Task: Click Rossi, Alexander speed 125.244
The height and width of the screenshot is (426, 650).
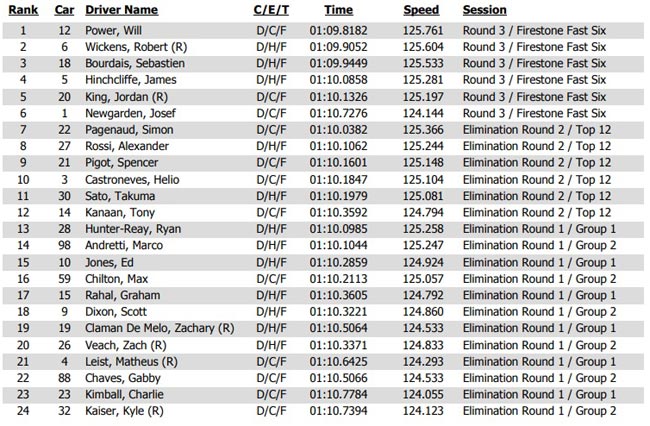Action: coord(423,146)
